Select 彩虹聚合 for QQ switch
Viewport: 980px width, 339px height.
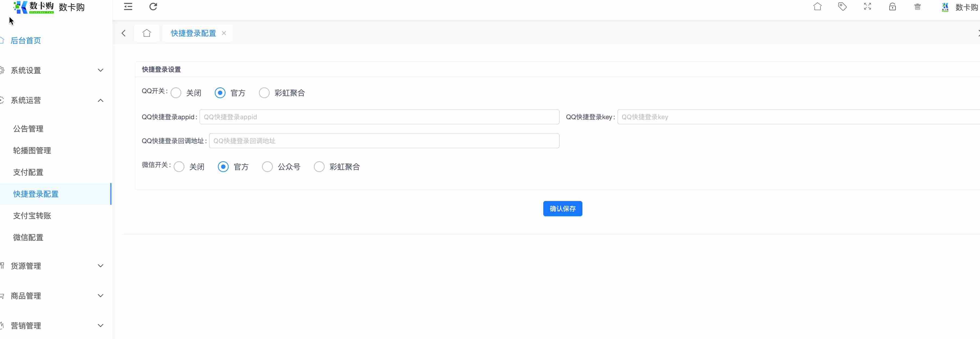264,93
